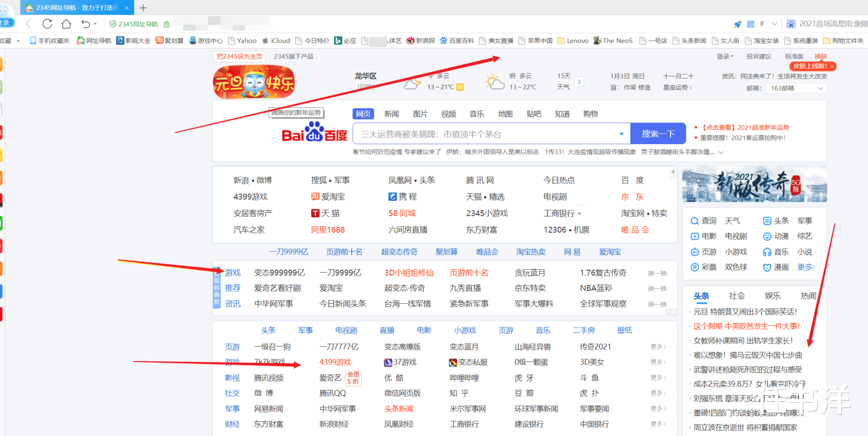The image size is (868, 436).
Task: Click the 音乐 headphones icon in the right panel
Action: (x=767, y=252)
